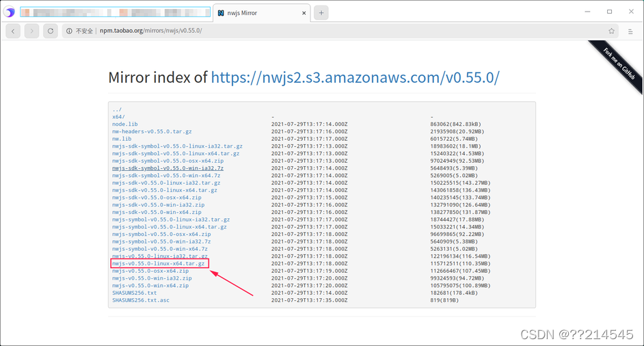Download nwjs-sdk-v0.55.0-osx-x64.zip
Screen dimensions: 644x346
pos(157,198)
